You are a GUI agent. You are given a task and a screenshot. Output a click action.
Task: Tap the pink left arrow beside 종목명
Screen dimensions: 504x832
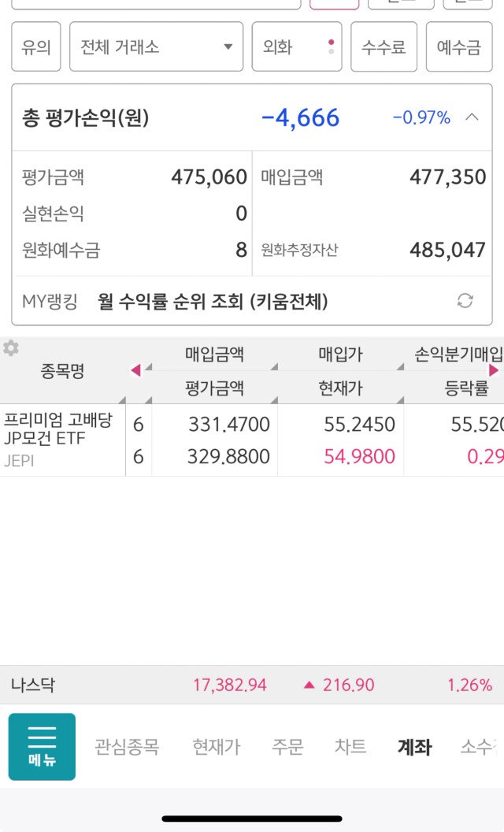pos(135,370)
